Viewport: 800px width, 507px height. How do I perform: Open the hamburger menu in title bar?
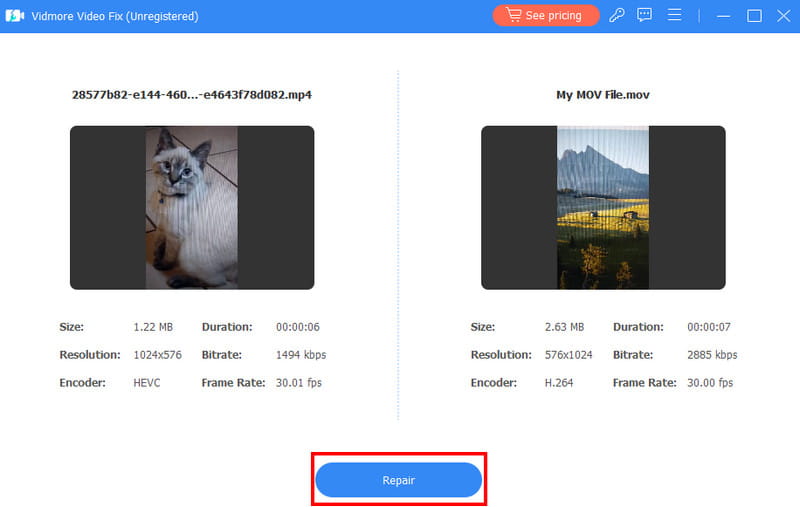pos(675,16)
